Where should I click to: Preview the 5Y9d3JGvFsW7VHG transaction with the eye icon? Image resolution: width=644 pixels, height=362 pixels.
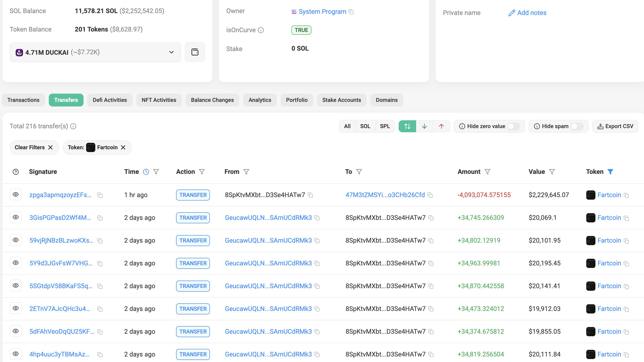[15, 263]
